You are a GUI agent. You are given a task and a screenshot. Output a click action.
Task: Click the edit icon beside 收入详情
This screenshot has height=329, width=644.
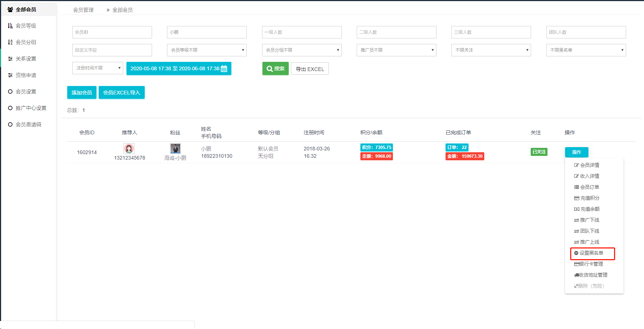coord(576,176)
